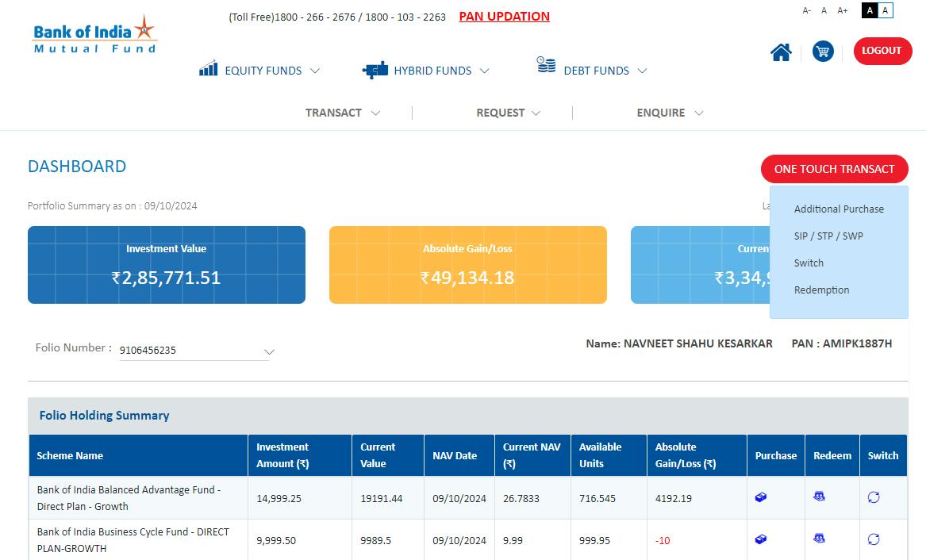Click Redeem icon for Business Cycle Fund
This screenshot has width=926, height=560.
tap(819, 538)
